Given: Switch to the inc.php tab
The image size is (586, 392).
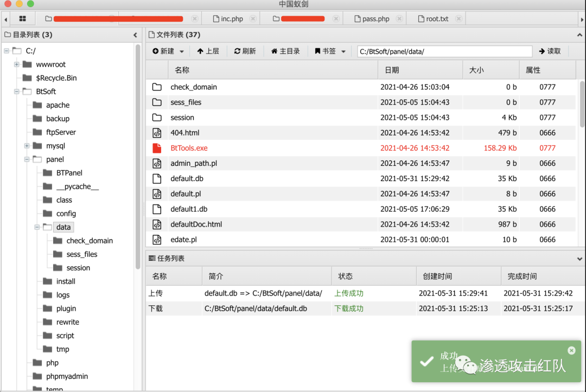Looking at the screenshot, I should point(228,18).
